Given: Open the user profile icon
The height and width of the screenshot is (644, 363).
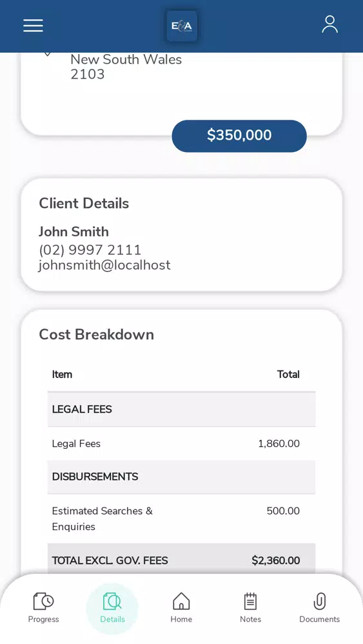Looking at the screenshot, I should point(329,24).
